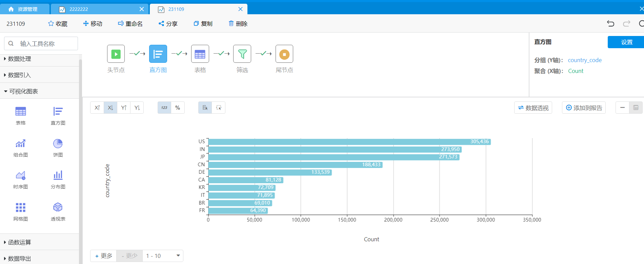Image resolution: width=644 pixels, height=264 pixels.
Task: Select the 231109 tab
Action: (x=198, y=9)
